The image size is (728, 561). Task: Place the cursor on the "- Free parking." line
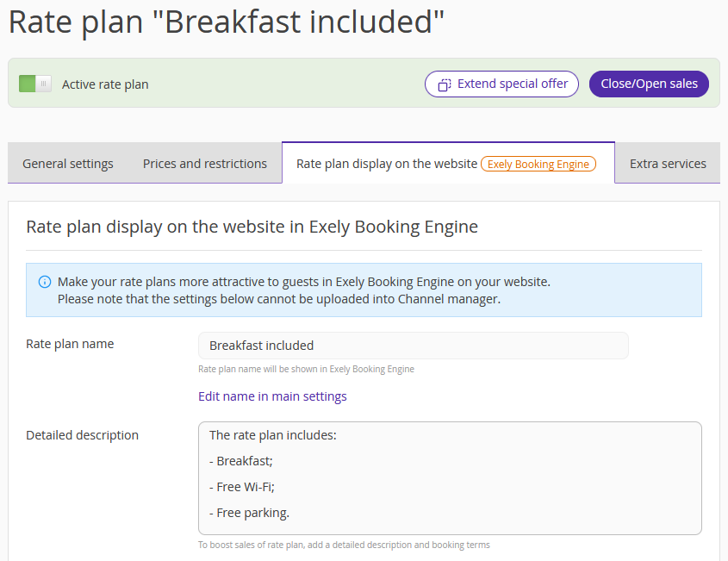coord(249,513)
